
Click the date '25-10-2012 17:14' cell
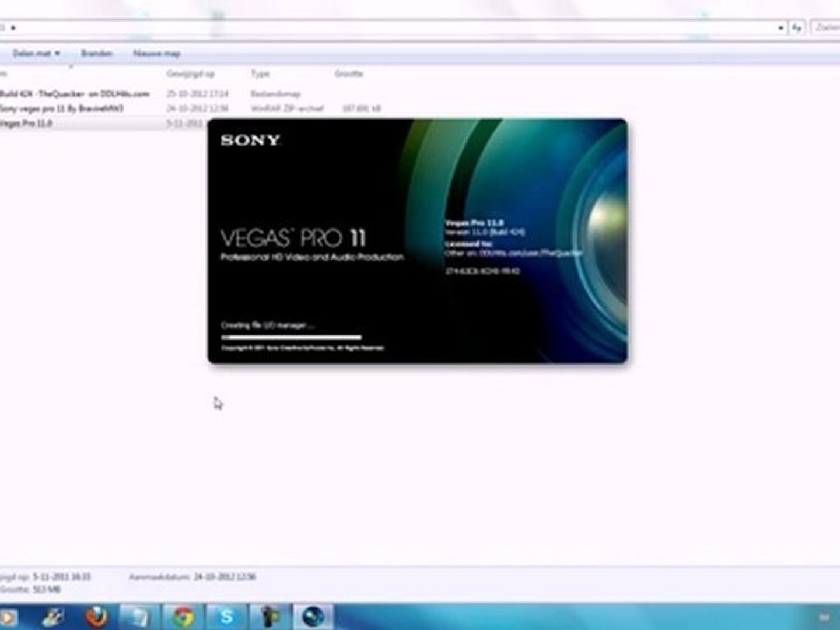197,93
